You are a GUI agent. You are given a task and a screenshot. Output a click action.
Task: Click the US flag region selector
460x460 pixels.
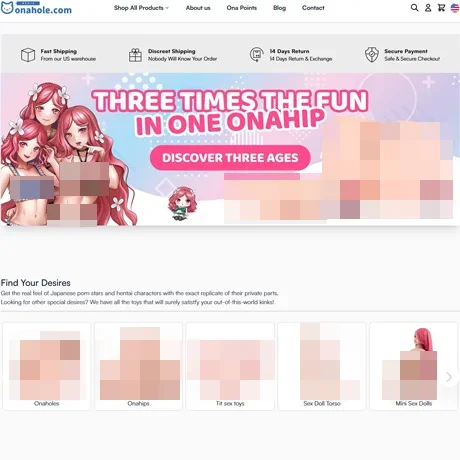click(x=455, y=8)
